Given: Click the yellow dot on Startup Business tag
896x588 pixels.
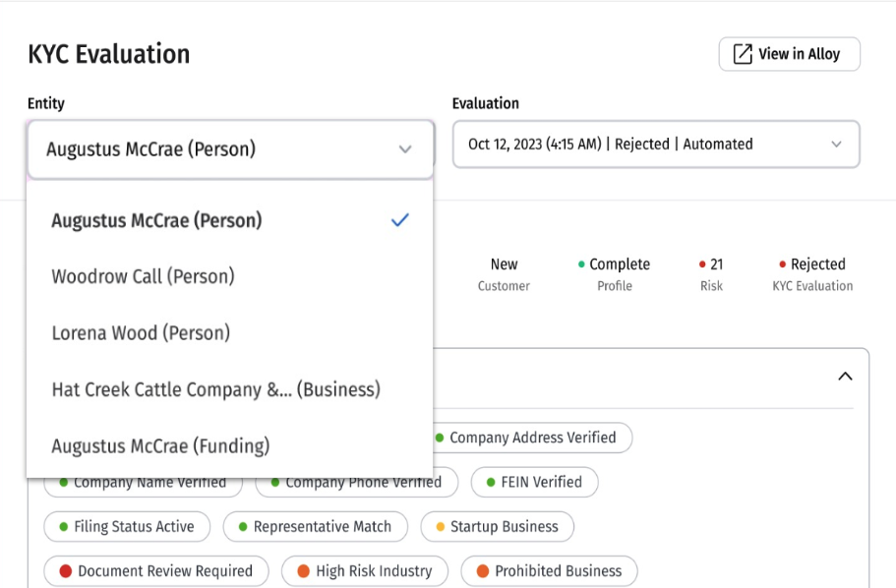Looking at the screenshot, I should 440,527.
